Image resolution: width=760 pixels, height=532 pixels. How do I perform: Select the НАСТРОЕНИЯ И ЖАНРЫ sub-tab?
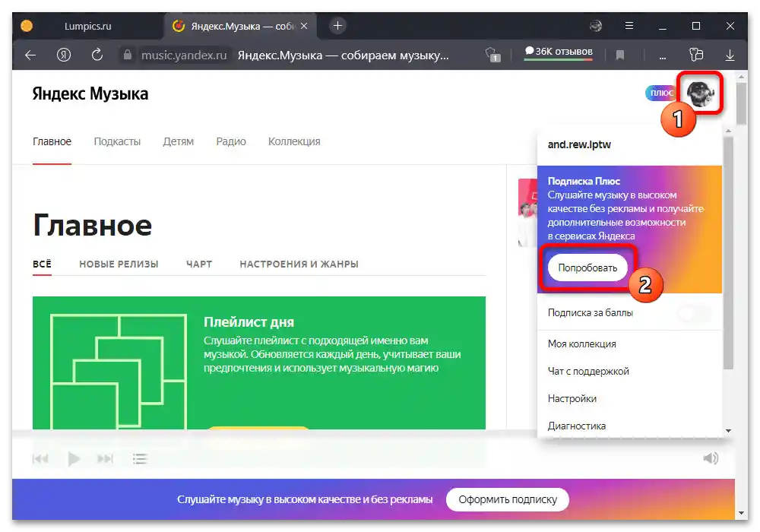pyautogui.click(x=299, y=264)
